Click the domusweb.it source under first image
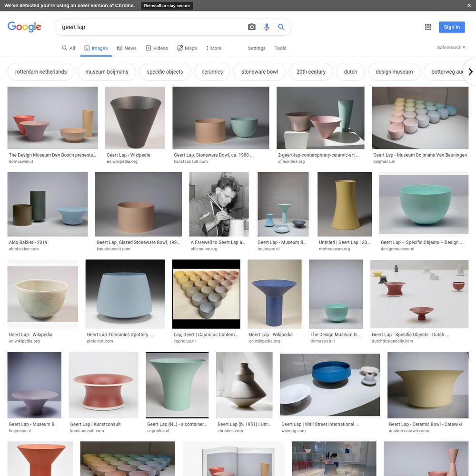 [x=21, y=161]
